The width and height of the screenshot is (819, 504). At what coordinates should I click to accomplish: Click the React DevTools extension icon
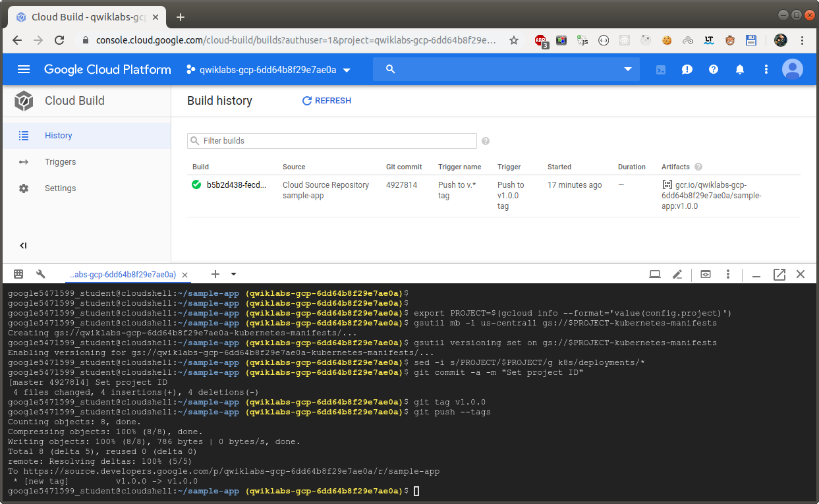click(624, 40)
